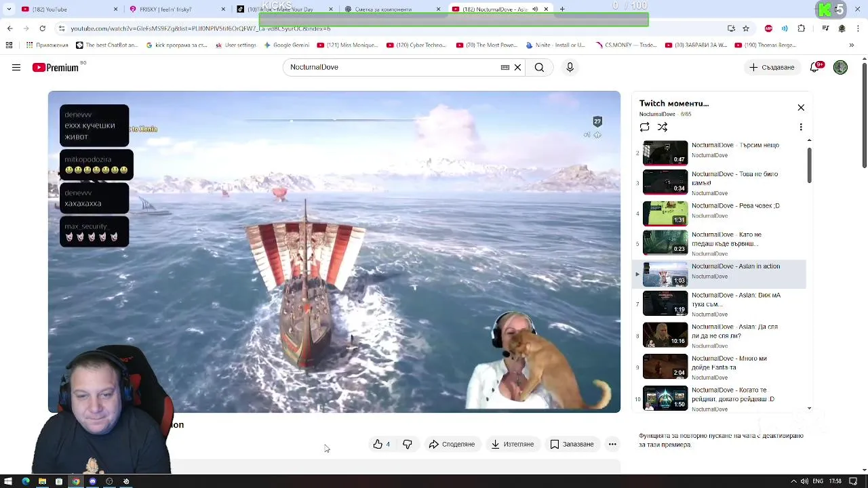This screenshot has height=488, width=868.
Task: Close the Twitch моменти playlist panel
Action: coord(801,108)
